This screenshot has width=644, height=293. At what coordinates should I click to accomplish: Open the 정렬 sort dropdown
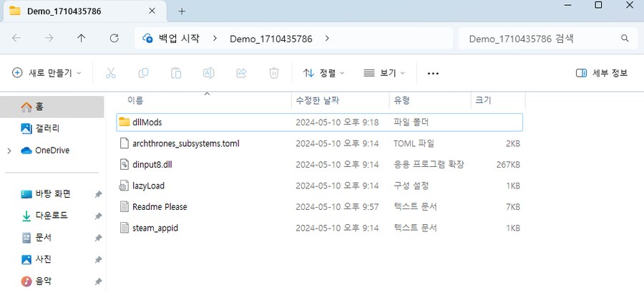click(x=323, y=73)
